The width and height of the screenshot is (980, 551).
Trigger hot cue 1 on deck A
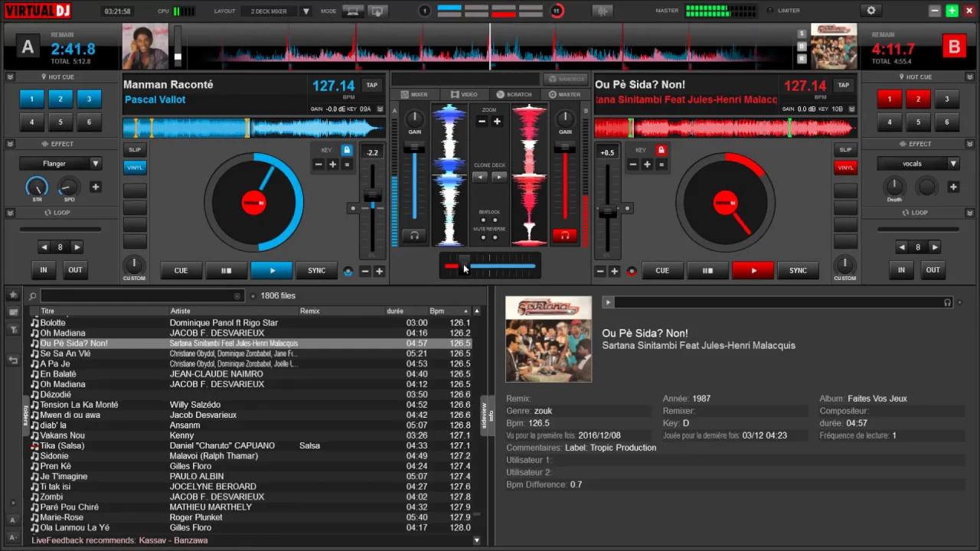31,99
